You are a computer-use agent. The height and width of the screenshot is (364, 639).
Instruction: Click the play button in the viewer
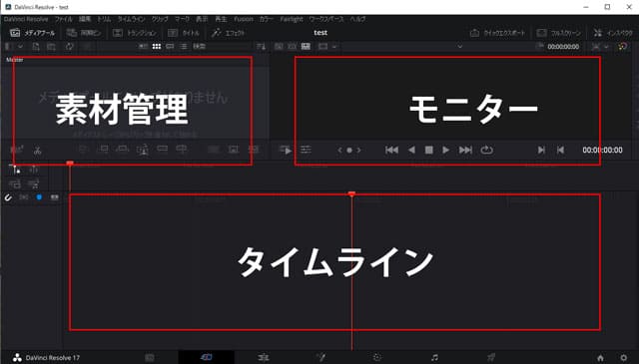445,151
